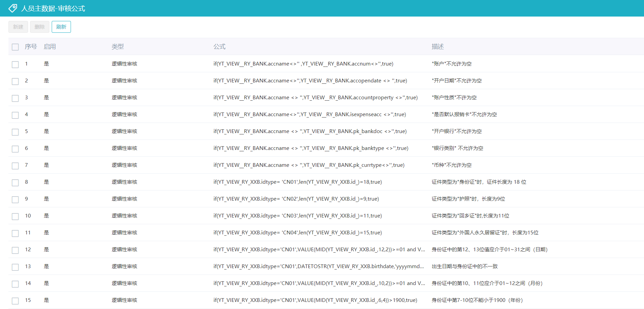Viewport: 644px width, 309px height.
Task: Click the 刷新 refresh button
Action: (61, 27)
